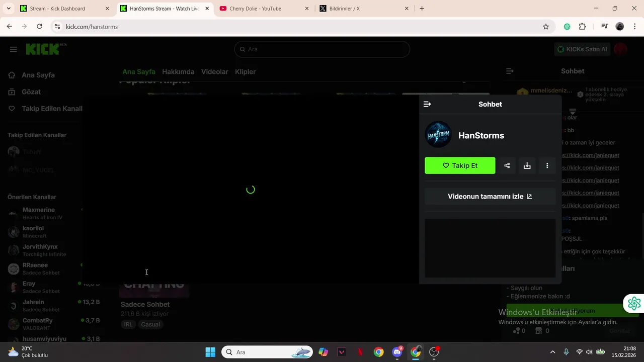
Task: Open Takip Edilen Kanallar link in sidebar
Action: tap(46, 109)
